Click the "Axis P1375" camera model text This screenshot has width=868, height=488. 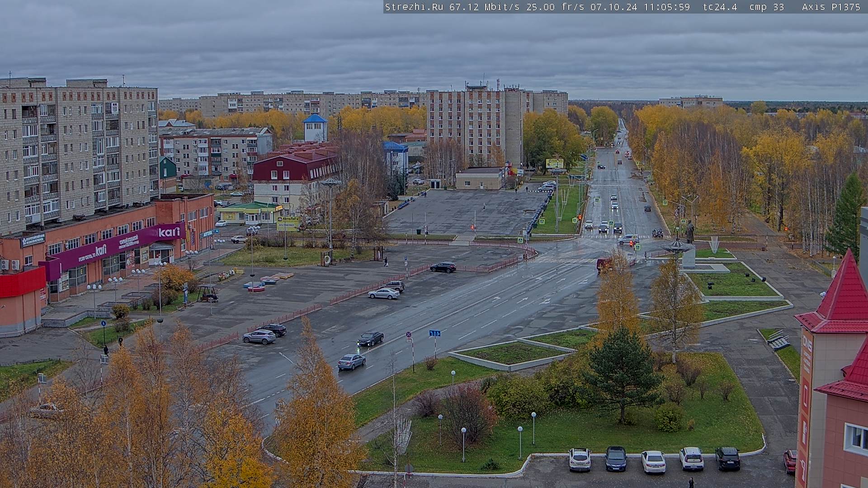coord(831,7)
